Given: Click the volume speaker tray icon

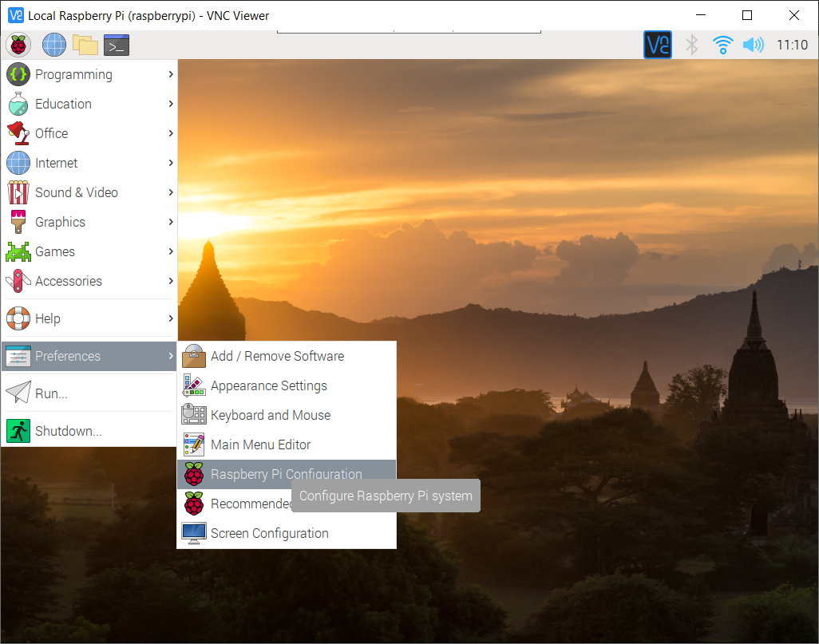Looking at the screenshot, I should 754,45.
